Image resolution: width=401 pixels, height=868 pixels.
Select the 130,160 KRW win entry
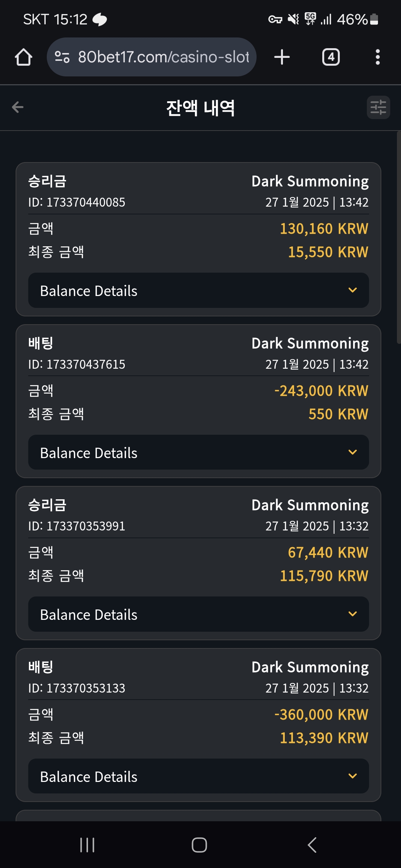(199, 239)
